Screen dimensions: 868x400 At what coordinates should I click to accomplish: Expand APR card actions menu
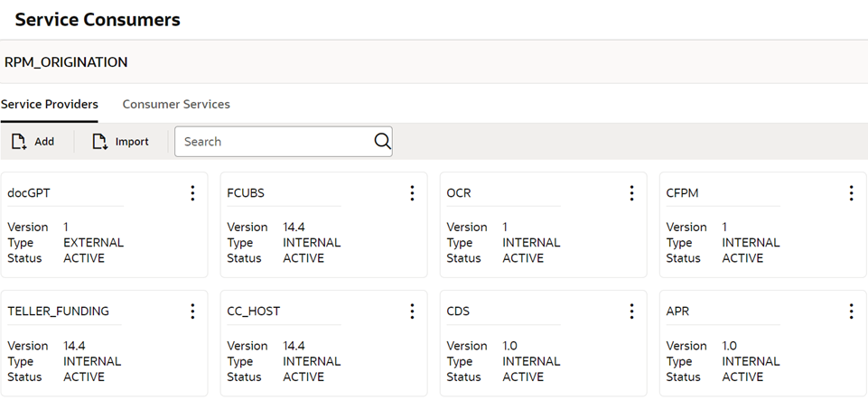pos(851,312)
